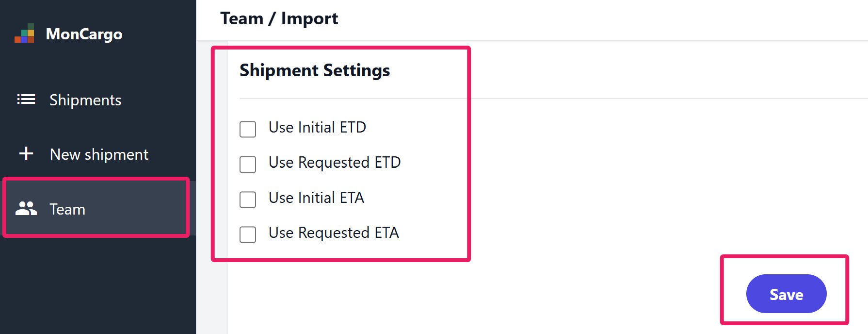868x334 pixels.
Task: Check the Use Initial ETA box
Action: pyautogui.click(x=248, y=200)
